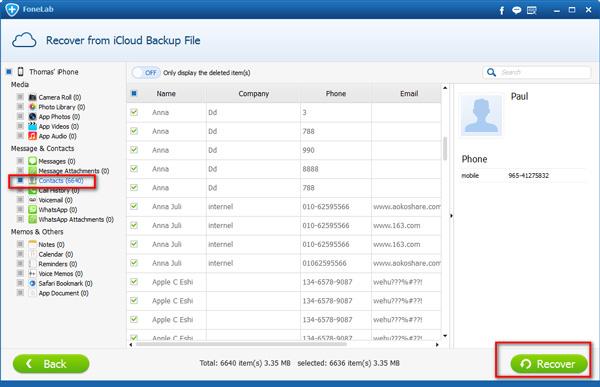600x387 pixels.
Task: Select the App Videos icon
Action: tap(33, 126)
